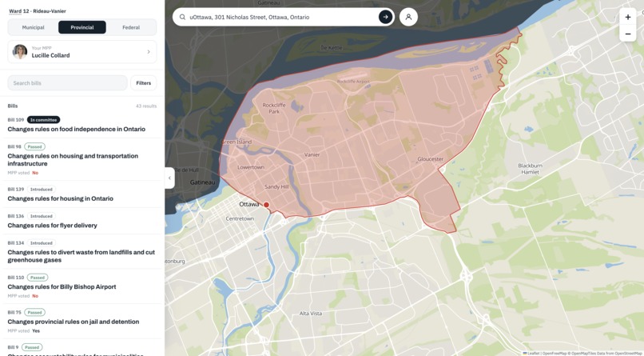Zoom out on the map
Viewport: 644px width, 356px height.
(x=627, y=34)
